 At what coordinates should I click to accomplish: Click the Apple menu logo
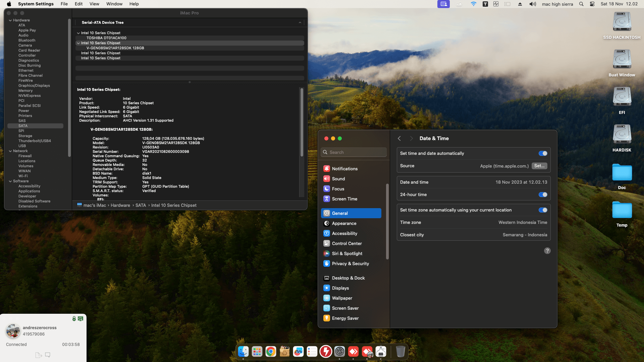click(9, 4)
